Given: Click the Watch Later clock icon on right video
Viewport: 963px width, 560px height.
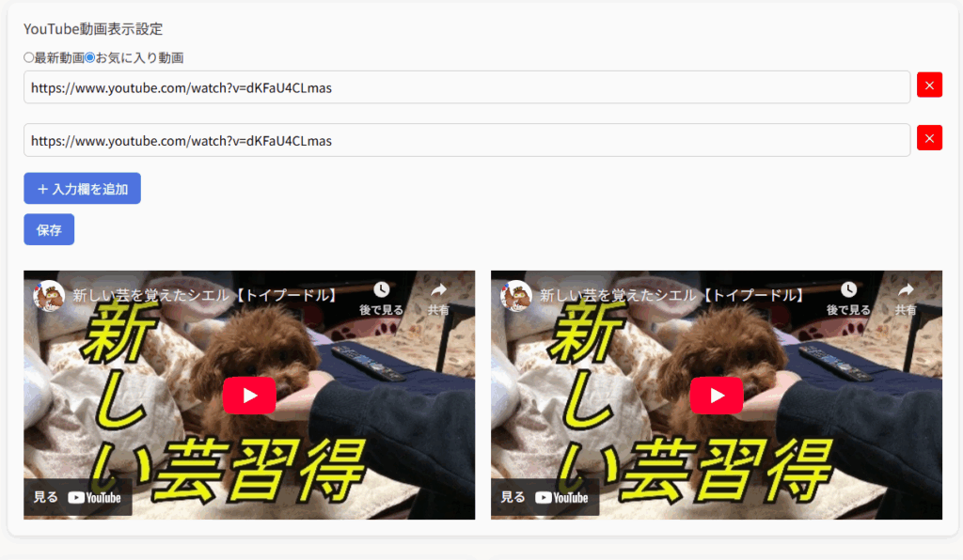Looking at the screenshot, I should point(848,290).
